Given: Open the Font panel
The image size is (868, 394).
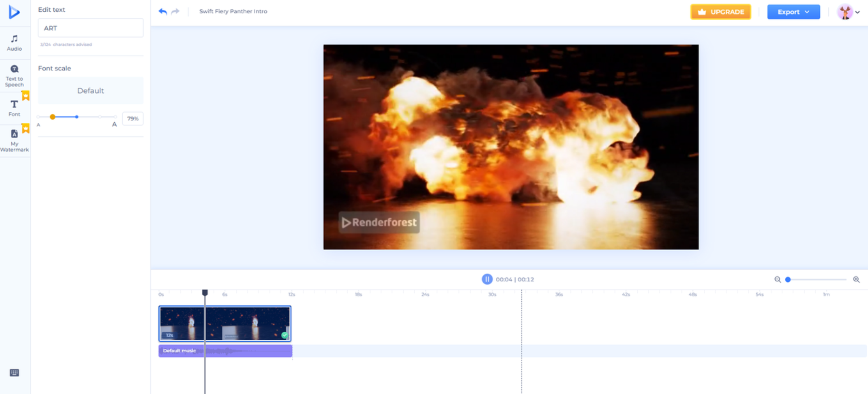Looking at the screenshot, I should click(14, 108).
